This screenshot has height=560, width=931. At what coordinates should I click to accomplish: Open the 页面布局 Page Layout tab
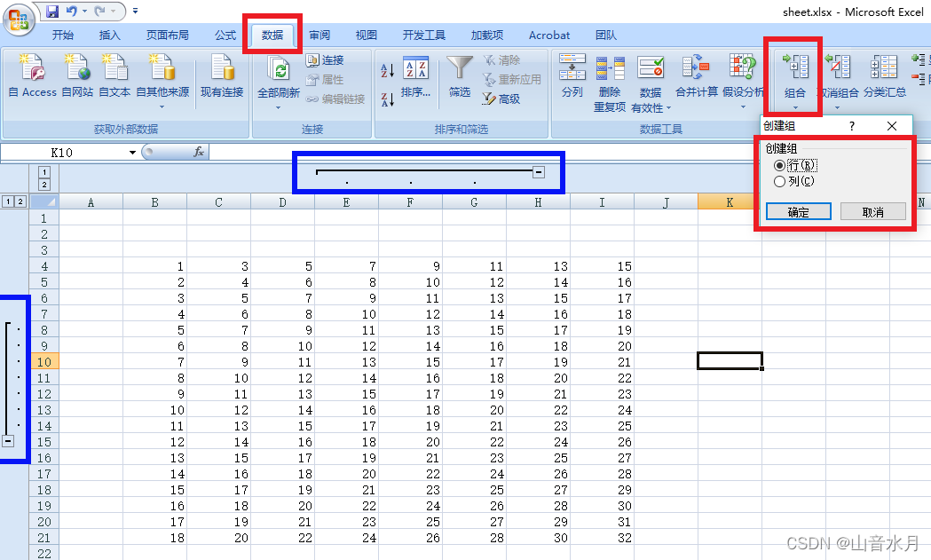pyautogui.click(x=168, y=35)
